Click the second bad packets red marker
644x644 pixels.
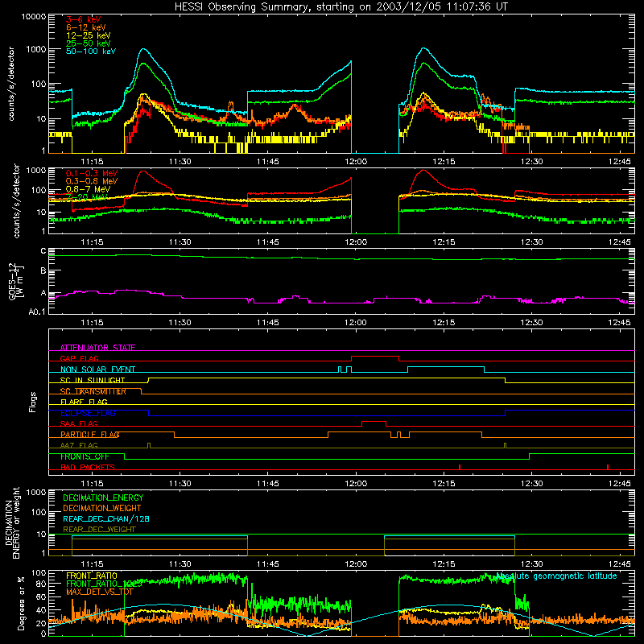pos(608,467)
